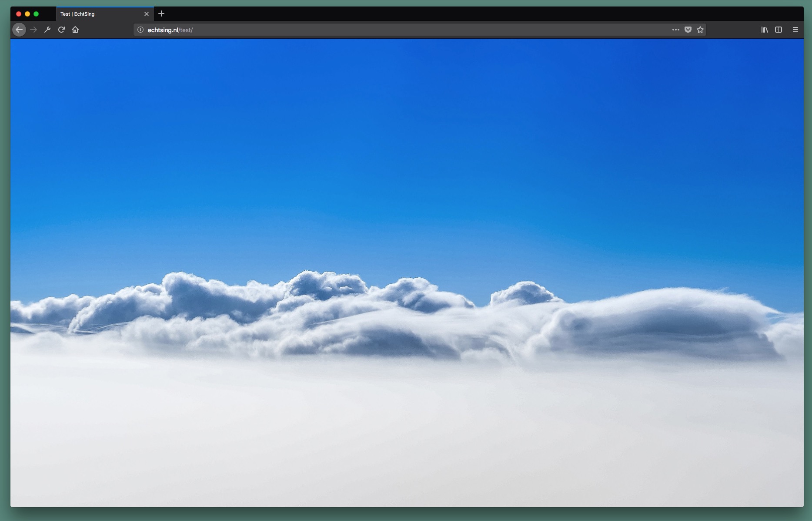Open developer tools wrench icon
Screen dimensions: 812x521
(47, 30)
